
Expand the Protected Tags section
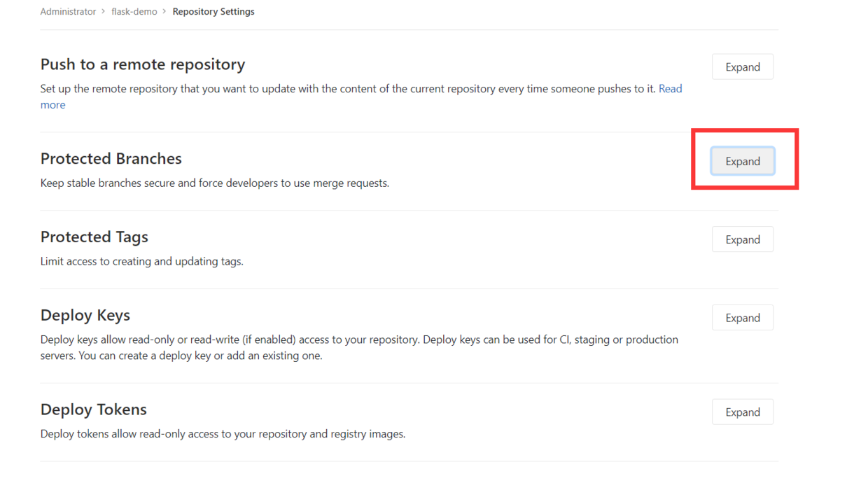click(x=742, y=239)
